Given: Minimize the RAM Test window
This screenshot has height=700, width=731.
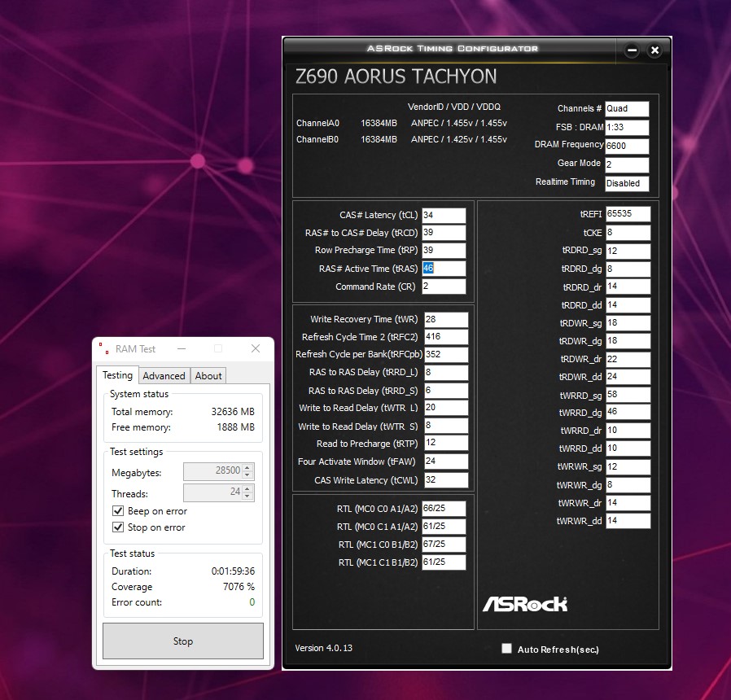Looking at the screenshot, I should (x=180, y=348).
